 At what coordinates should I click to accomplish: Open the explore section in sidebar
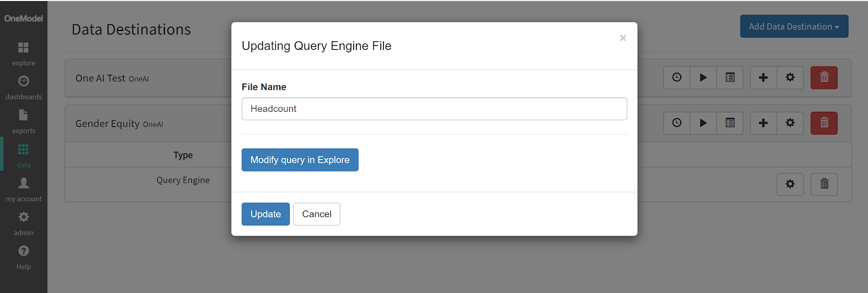(23, 54)
